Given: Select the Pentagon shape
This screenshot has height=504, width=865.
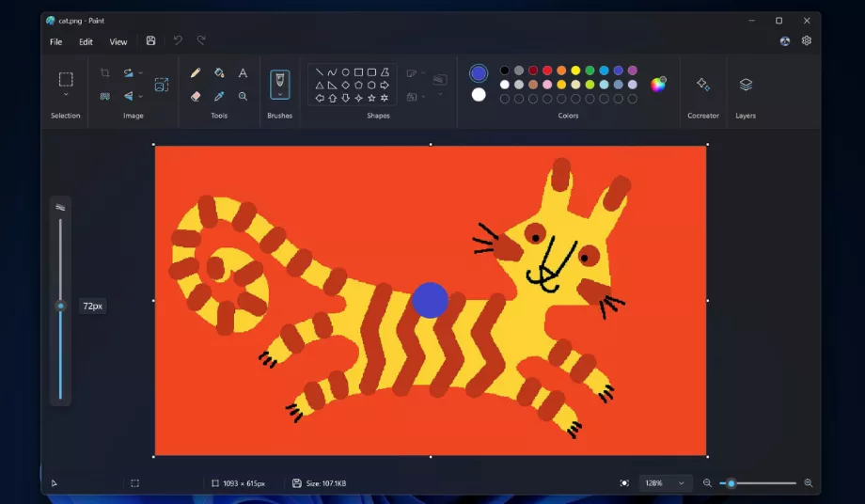Looking at the screenshot, I should 358,86.
